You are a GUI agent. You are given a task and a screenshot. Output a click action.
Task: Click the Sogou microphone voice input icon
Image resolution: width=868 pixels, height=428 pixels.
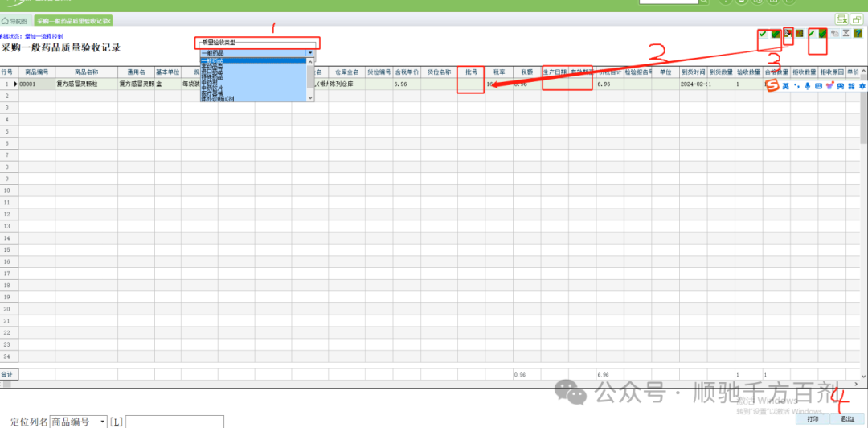pyautogui.click(x=808, y=86)
